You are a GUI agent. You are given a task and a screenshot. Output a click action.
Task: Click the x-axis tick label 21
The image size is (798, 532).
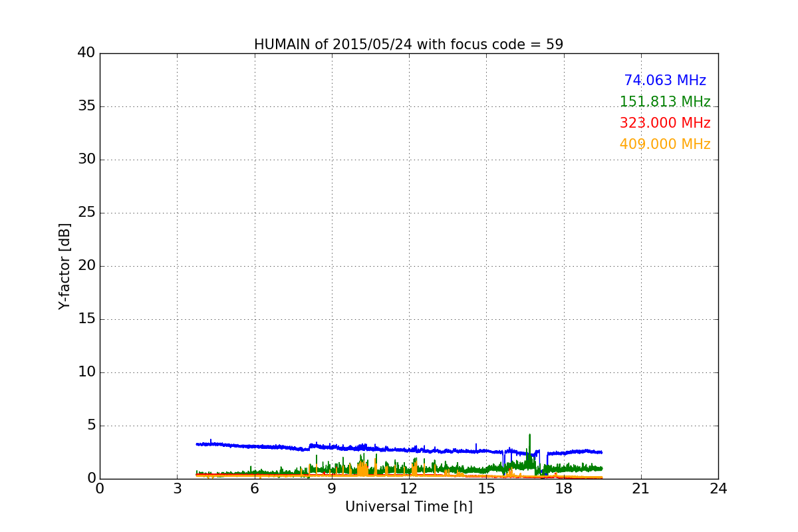(641, 489)
